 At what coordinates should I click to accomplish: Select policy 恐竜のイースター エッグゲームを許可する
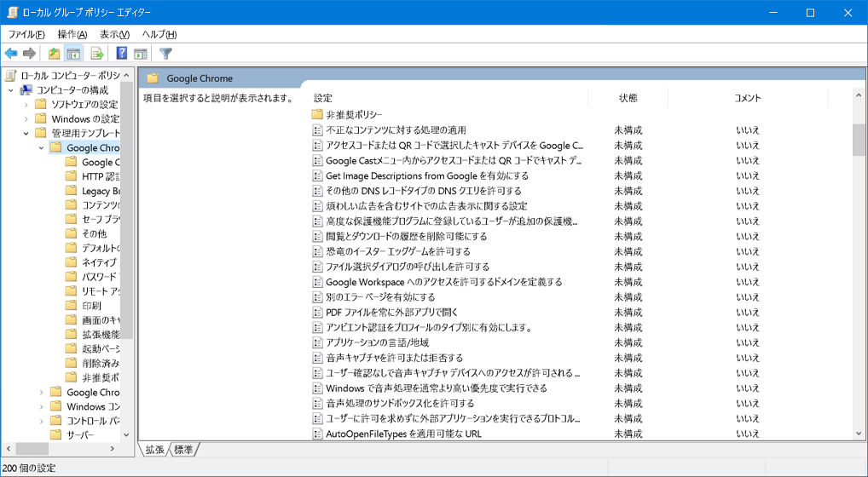398,251
